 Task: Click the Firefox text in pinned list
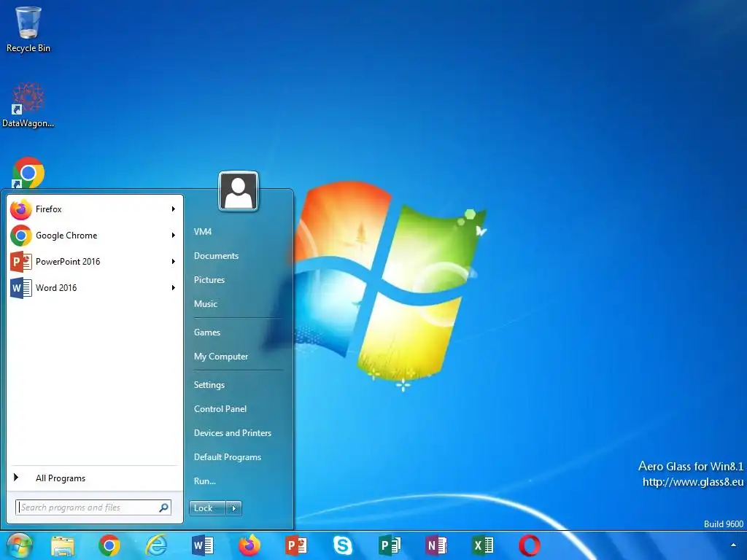pyautogui.click(x=49, y=209)
